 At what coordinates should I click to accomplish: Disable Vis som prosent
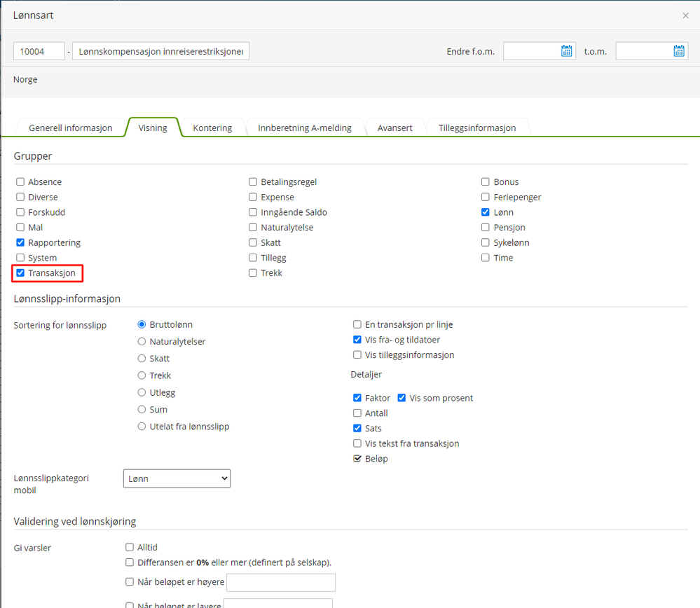pos(402,398)
